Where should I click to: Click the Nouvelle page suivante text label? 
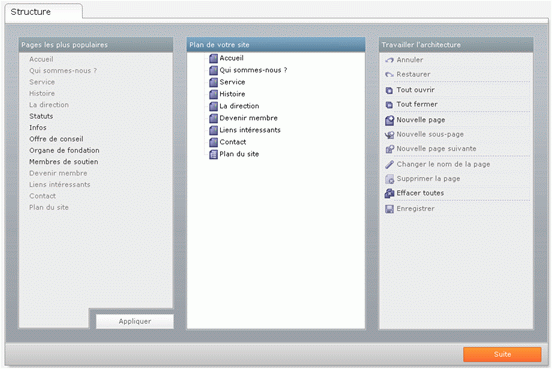pos(436,149)
